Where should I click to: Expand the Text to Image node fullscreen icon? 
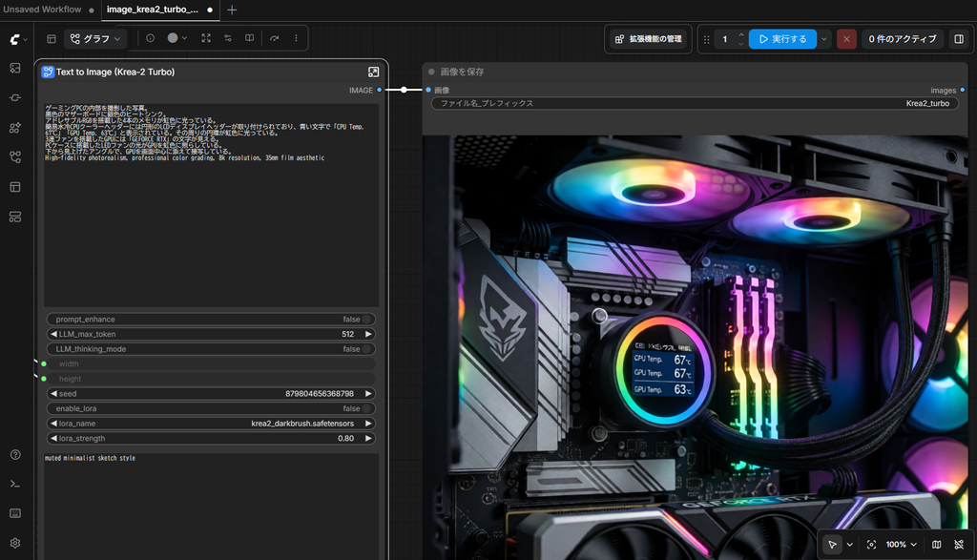click(x=373, y=72)
